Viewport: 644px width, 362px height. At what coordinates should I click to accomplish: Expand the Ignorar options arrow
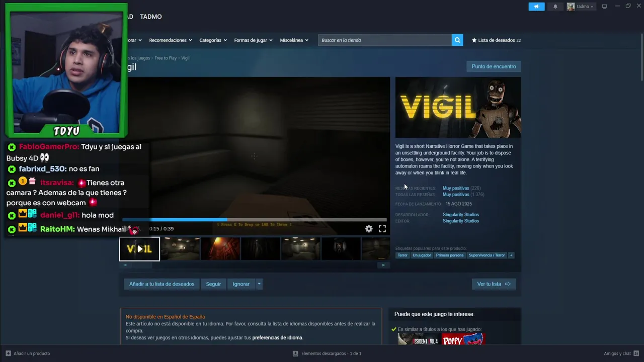[259, 284]
